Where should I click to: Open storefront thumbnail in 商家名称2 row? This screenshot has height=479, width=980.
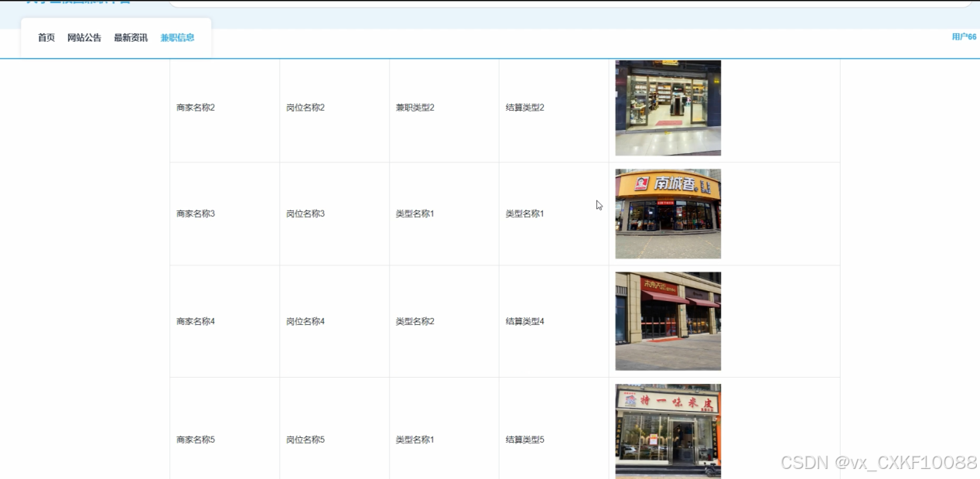[668, 108]
